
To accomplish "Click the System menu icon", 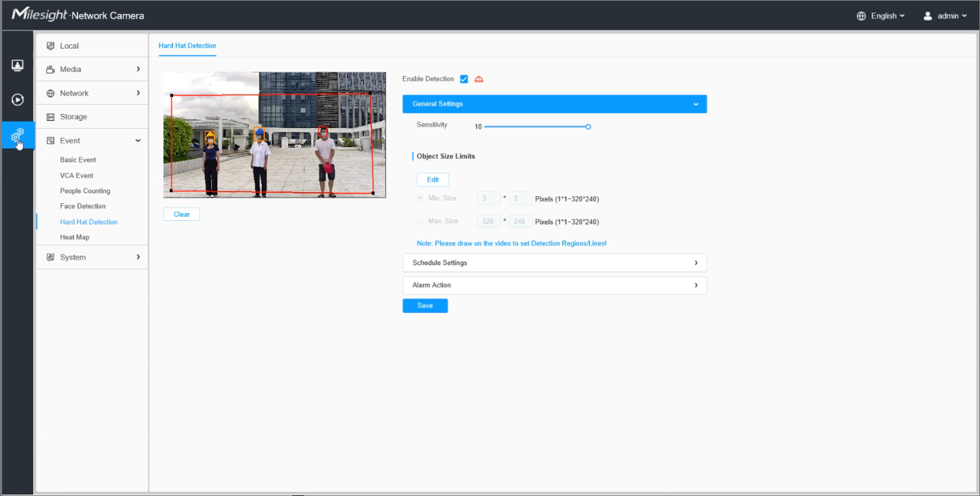I will pos(50,257).
